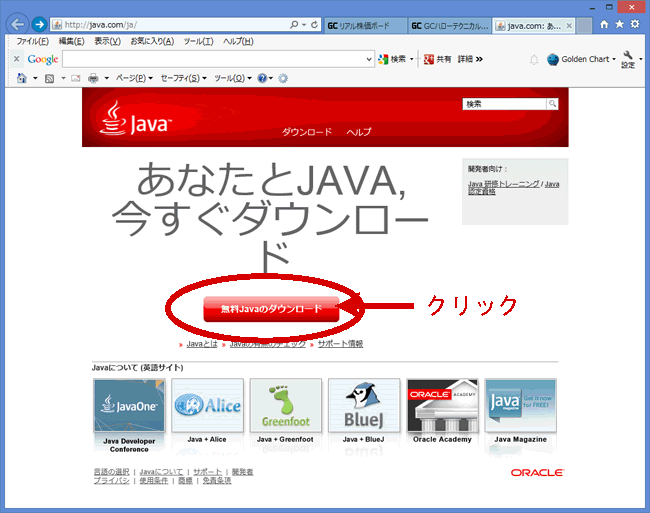Viewport: 650px width, 513px height.
Task: Click the Greenfoot thumbnail
Action: pos(286,405)
